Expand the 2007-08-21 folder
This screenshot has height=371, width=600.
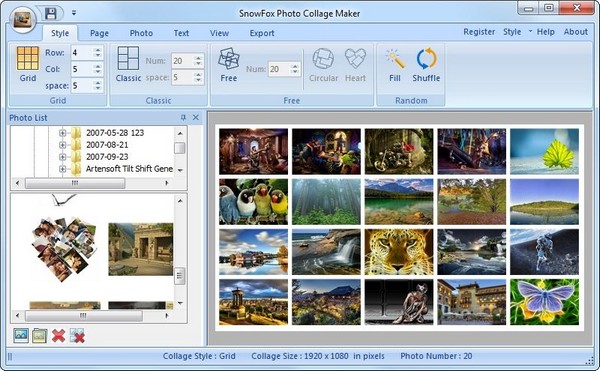[62, 145]
